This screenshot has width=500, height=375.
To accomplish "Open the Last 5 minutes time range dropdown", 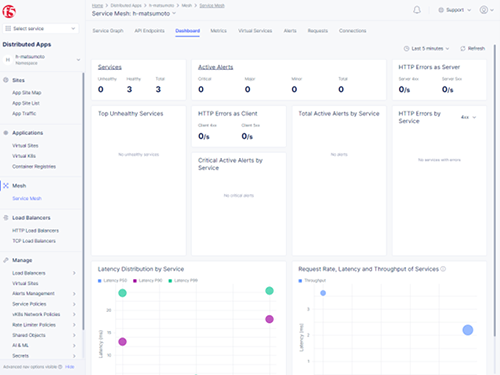I will click(426, 48).
